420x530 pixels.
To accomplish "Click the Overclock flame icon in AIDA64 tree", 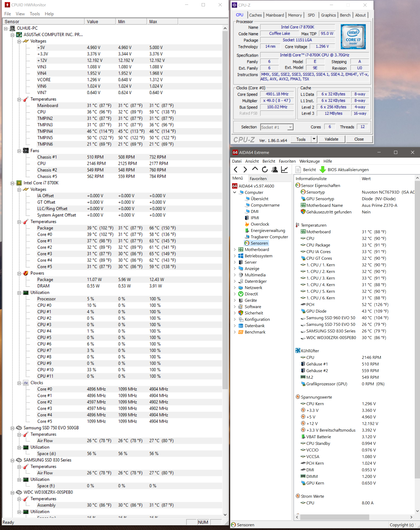I will (x=247, y=224).
